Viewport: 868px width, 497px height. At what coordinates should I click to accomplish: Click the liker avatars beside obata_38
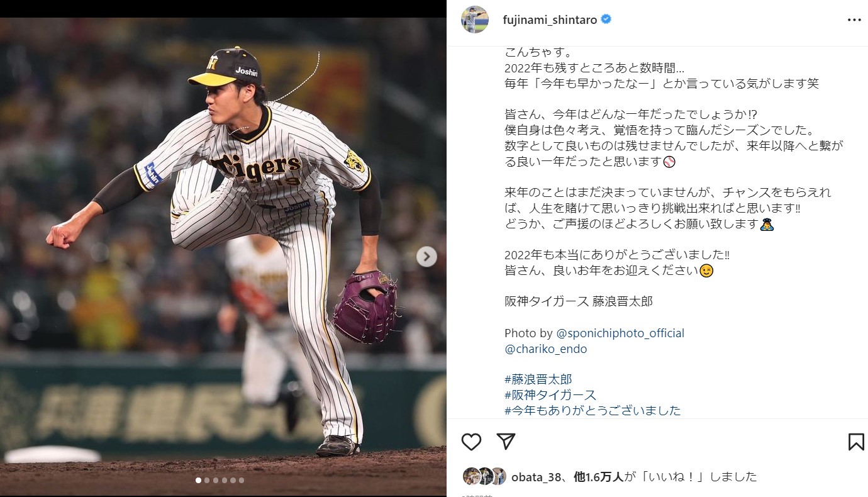484,476
